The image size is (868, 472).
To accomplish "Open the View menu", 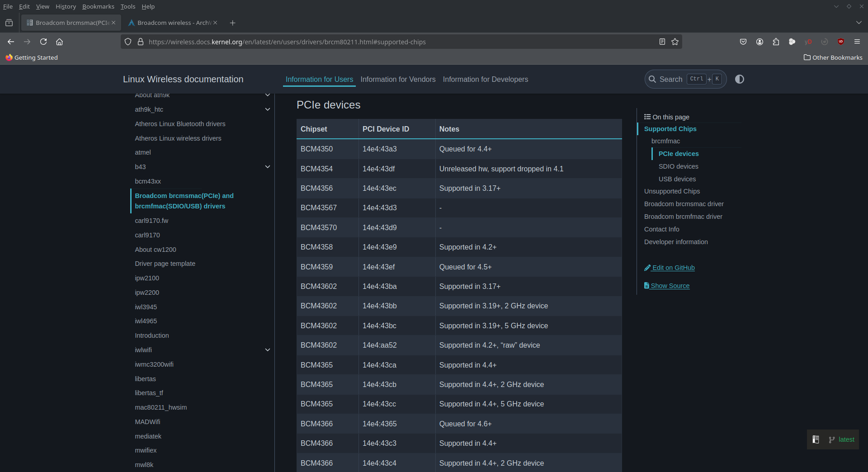I will (42, 6).
